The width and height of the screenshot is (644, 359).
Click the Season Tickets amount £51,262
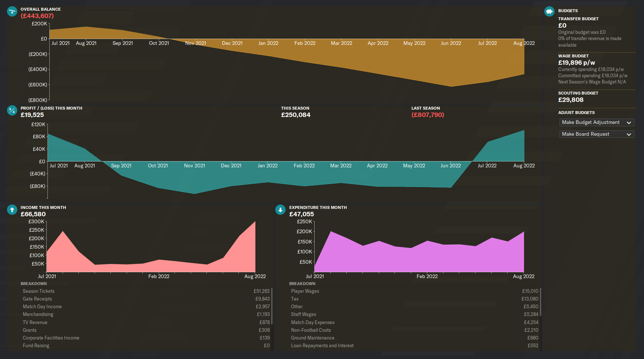262,291
